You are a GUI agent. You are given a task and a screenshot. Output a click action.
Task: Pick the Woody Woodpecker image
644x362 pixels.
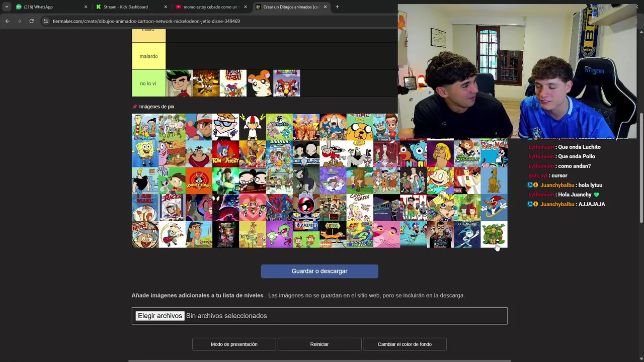pyautogui.click(x=494, y=208)
